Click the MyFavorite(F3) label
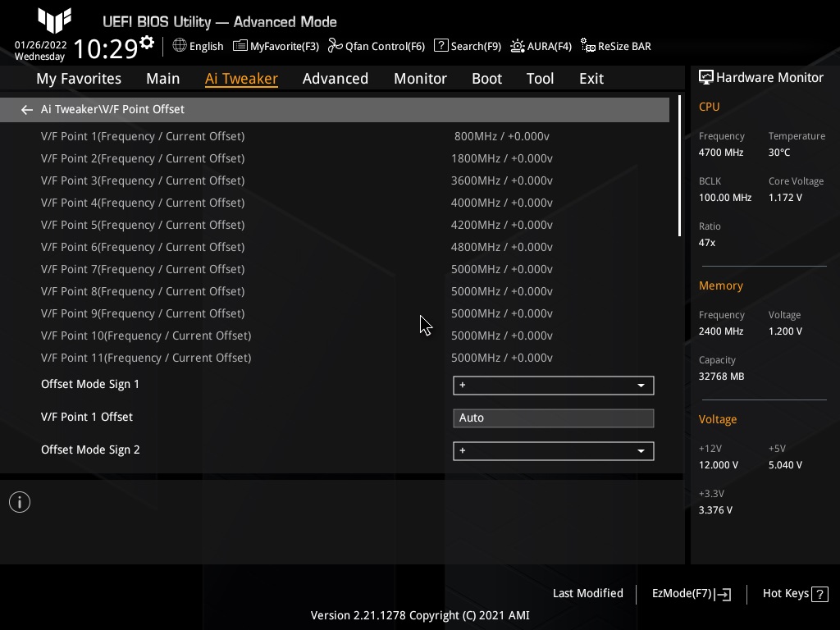Screen dimensions: 840x630 pos(285,46)
